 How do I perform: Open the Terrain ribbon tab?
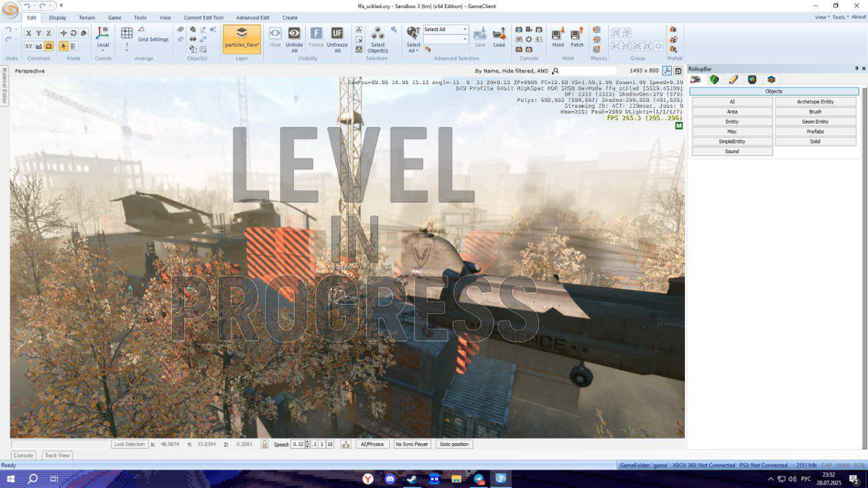87,17
